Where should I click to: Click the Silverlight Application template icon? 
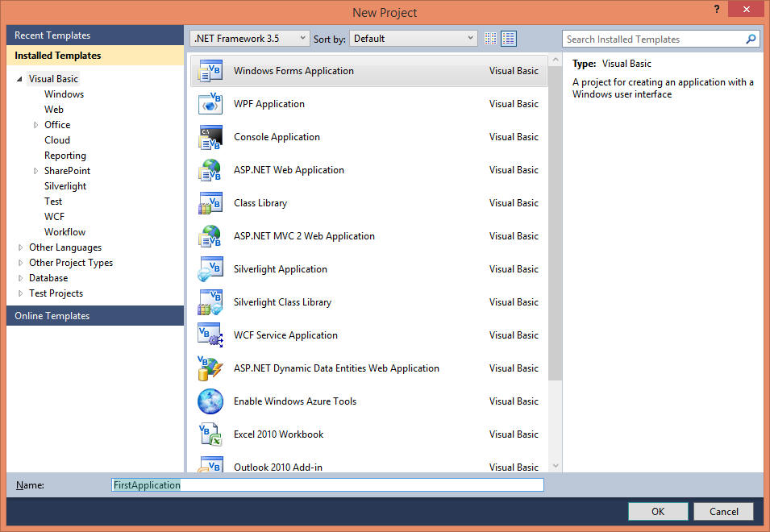click(x=210, y=269)
